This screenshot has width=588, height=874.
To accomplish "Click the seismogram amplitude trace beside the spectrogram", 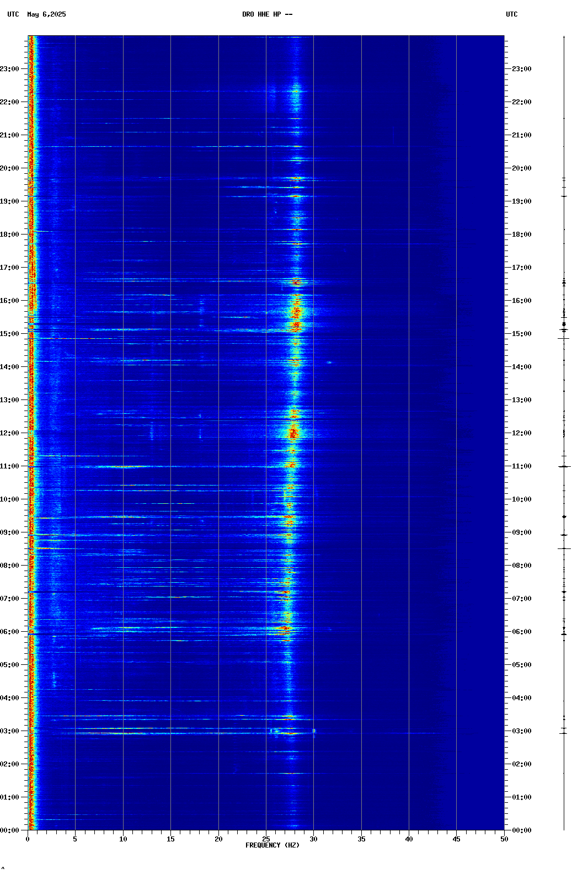I will pos(564,433).
